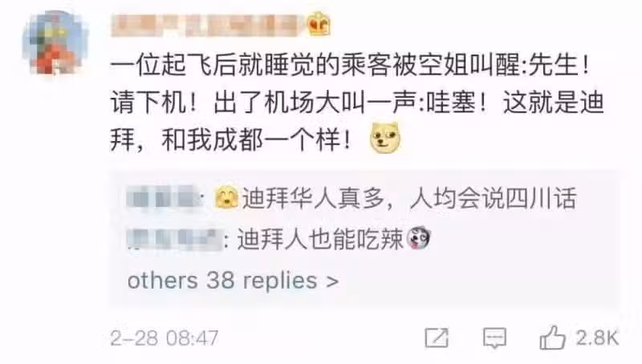Click the arrow after 38 replies
This screenshot has height=364, width=642.
pyautogui.click(x=332, y=281)
